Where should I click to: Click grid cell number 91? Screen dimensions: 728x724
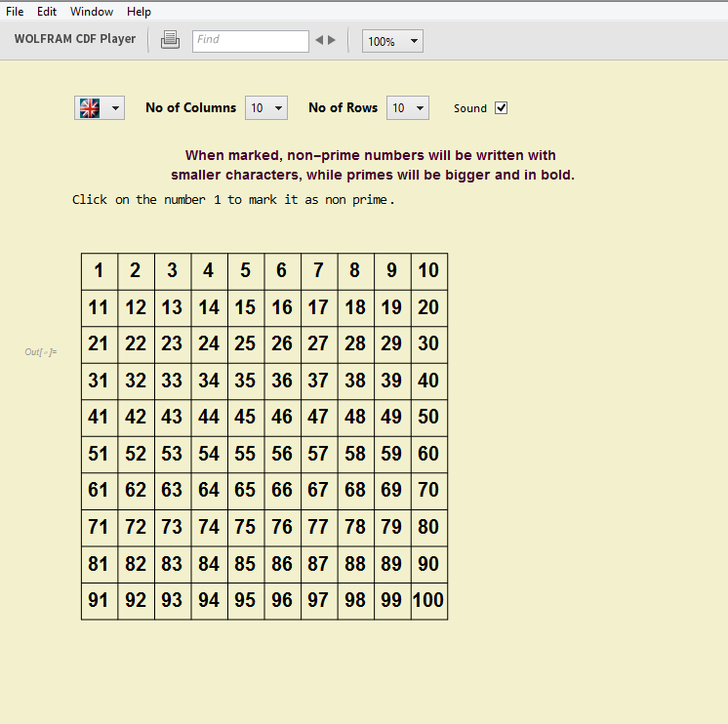(99, 601)
